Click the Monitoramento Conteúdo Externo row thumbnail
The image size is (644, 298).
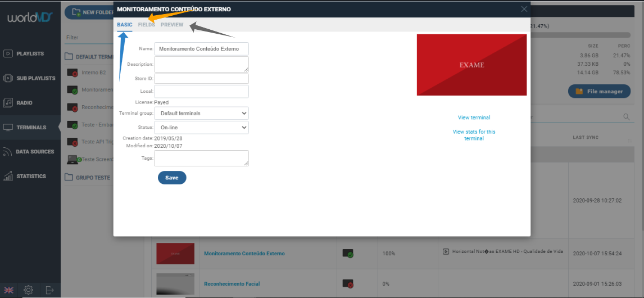coord(175,254)
